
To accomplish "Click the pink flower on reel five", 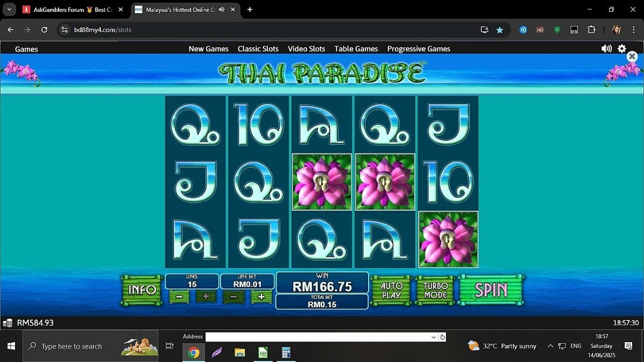I will (x=448, y=239).
